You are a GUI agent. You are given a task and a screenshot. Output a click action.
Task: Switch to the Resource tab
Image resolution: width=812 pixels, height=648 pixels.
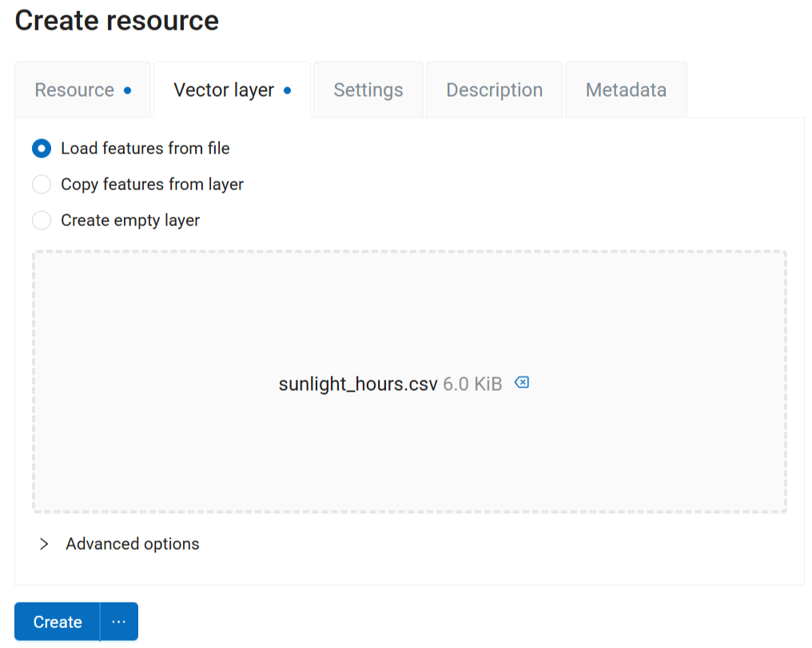tap(83, 90)
